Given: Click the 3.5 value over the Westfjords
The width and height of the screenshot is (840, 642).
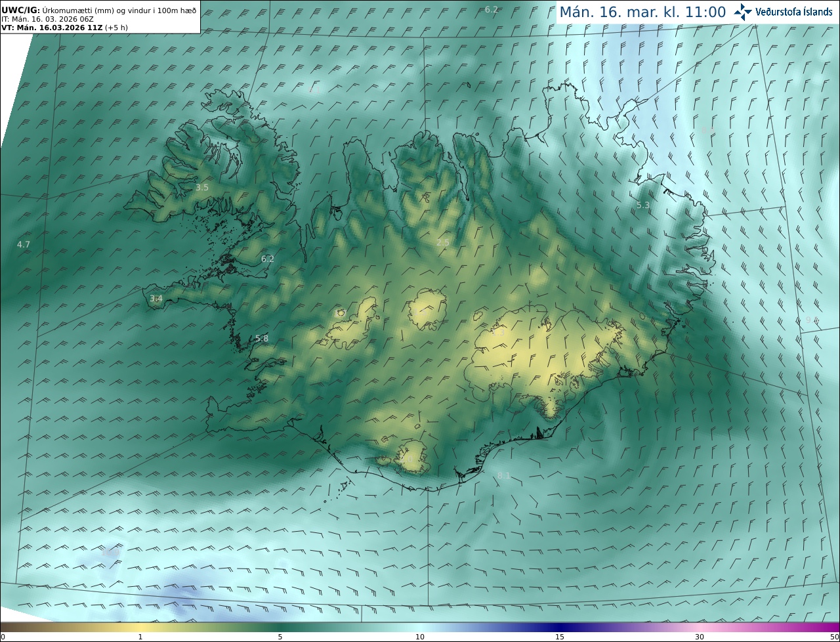Looking at the screenshot, I should pyautogui.click(x=202, y=187).
